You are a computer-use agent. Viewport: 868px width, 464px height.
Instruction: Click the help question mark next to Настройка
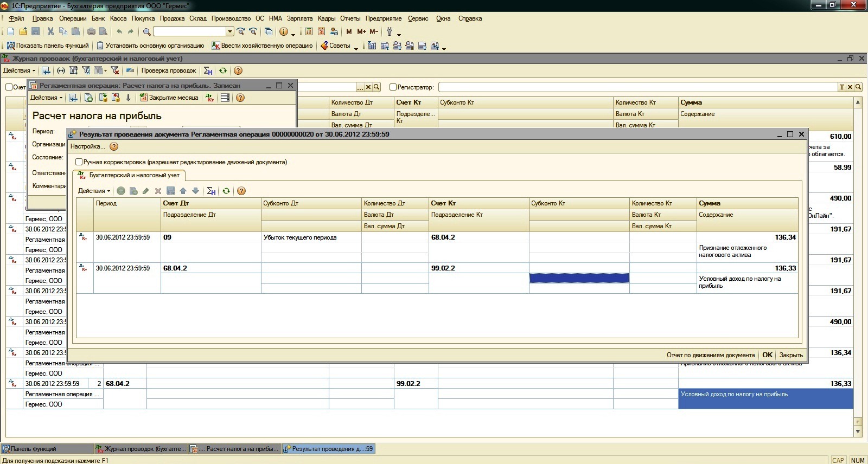(114, 146)
